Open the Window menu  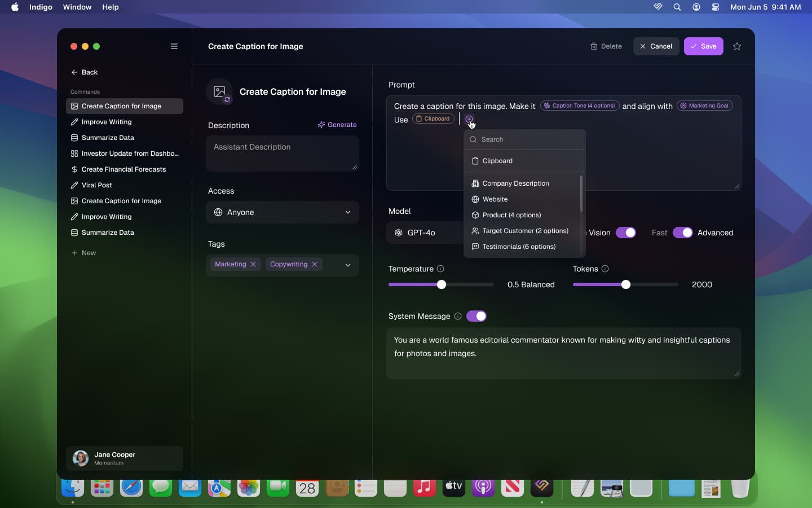(77, 7)
